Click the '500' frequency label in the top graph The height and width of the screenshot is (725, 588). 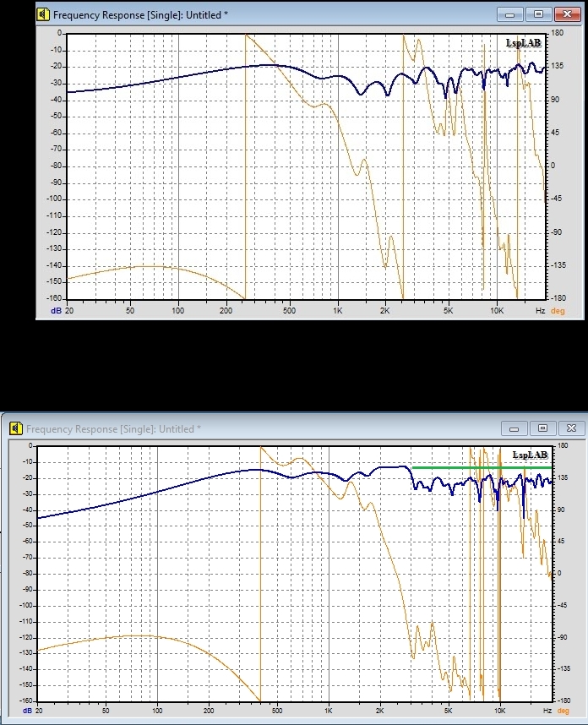tap(290, 311)
